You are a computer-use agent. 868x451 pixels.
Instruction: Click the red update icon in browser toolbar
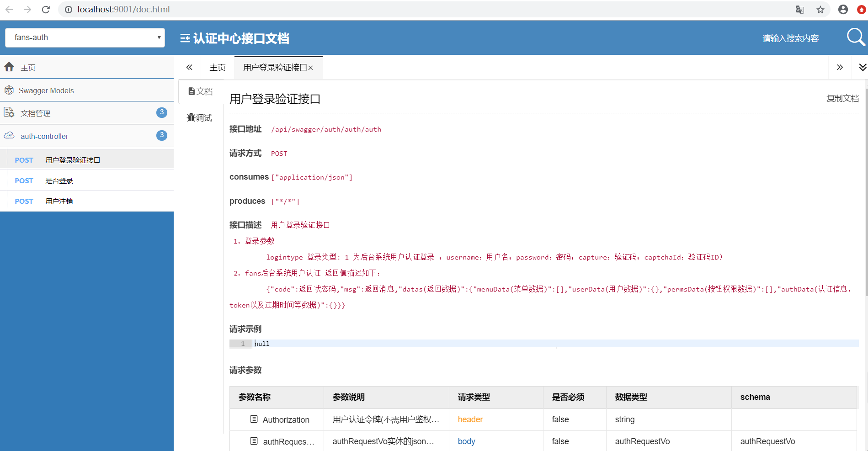point(862,10)
